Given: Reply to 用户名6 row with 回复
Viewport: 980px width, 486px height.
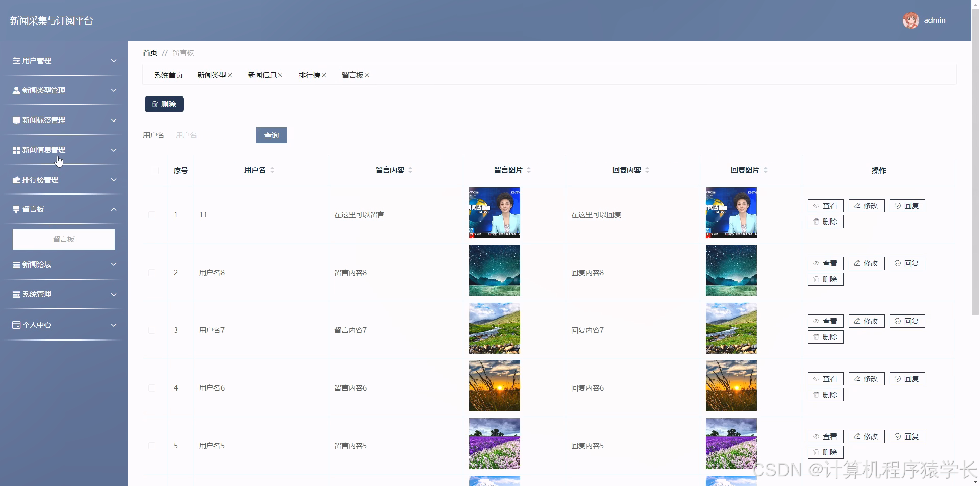Looking at the screenshot, I should pos(907,379).
